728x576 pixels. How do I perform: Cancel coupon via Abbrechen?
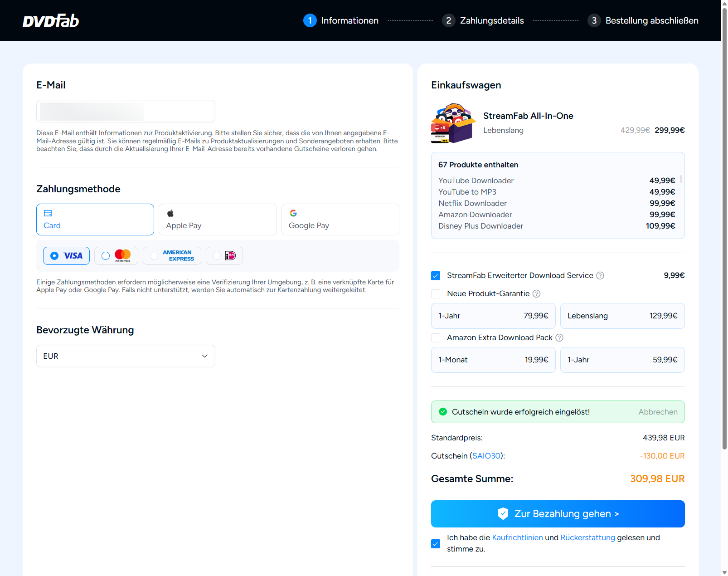tap(658, 412)
